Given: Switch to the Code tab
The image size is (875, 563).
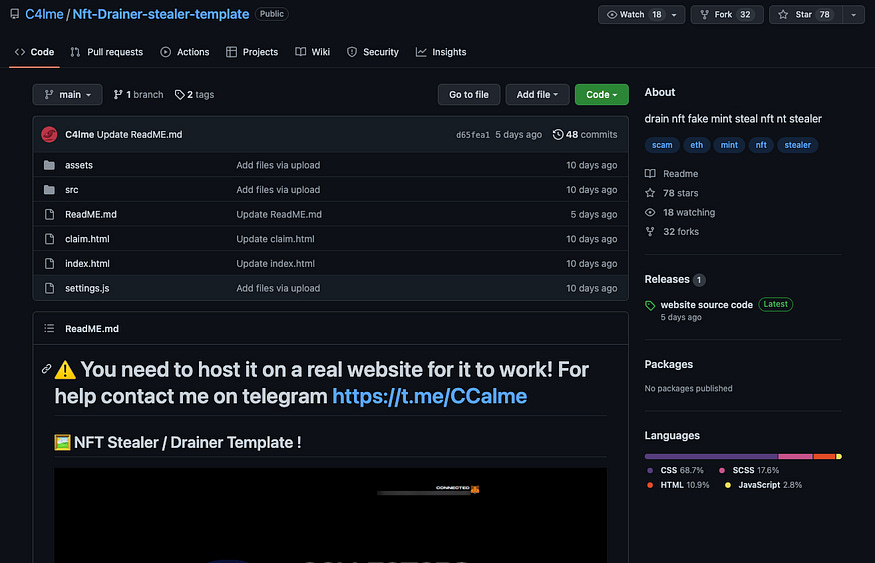Looking at the screenshot, I should click(x=35, y=52).
